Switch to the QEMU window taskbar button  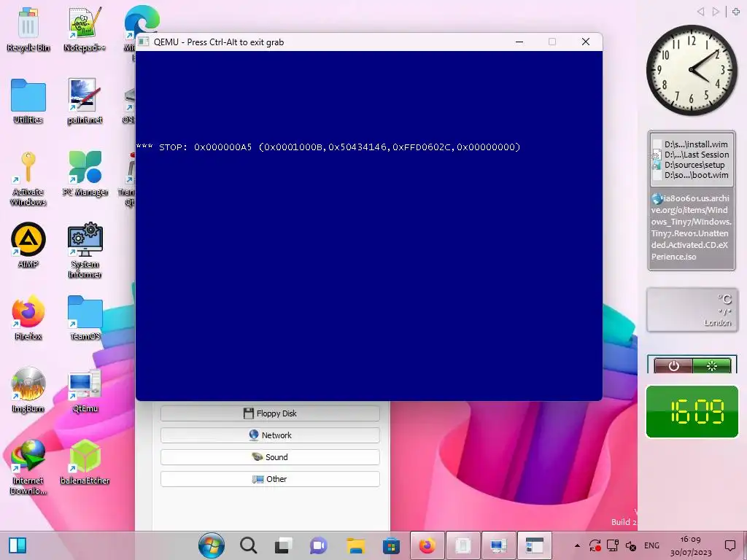pyautogui.click(x=535, y=545)
